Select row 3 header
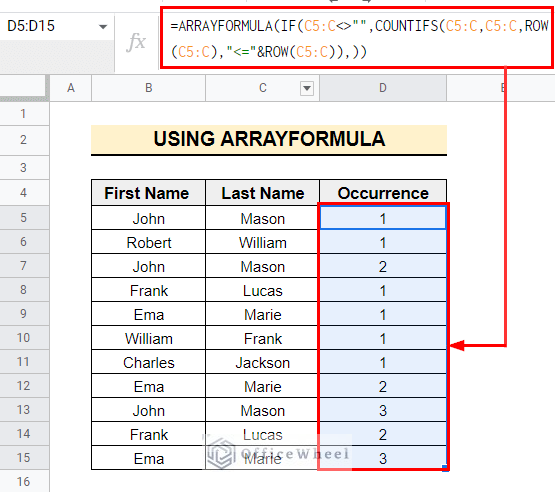 point(23,167)
